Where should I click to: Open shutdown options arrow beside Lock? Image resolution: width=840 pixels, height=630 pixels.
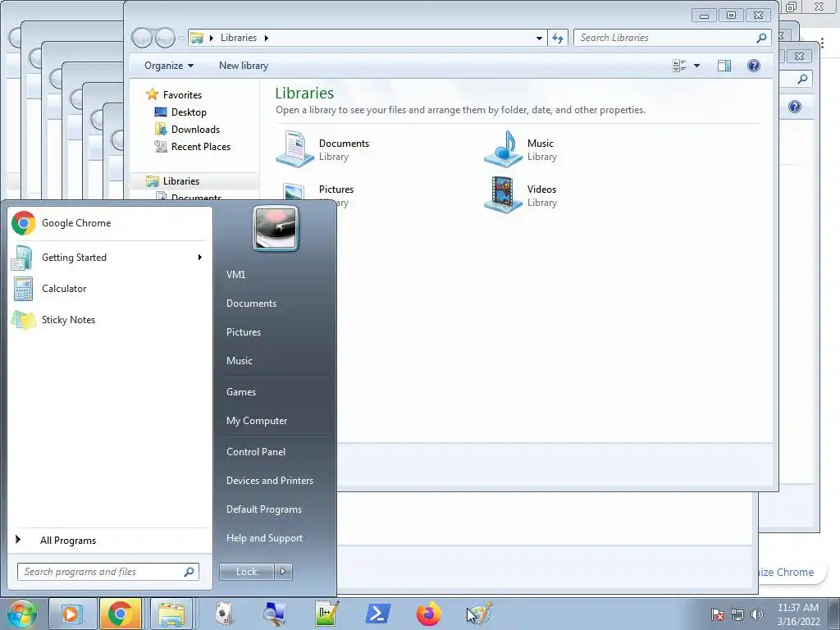283,572
